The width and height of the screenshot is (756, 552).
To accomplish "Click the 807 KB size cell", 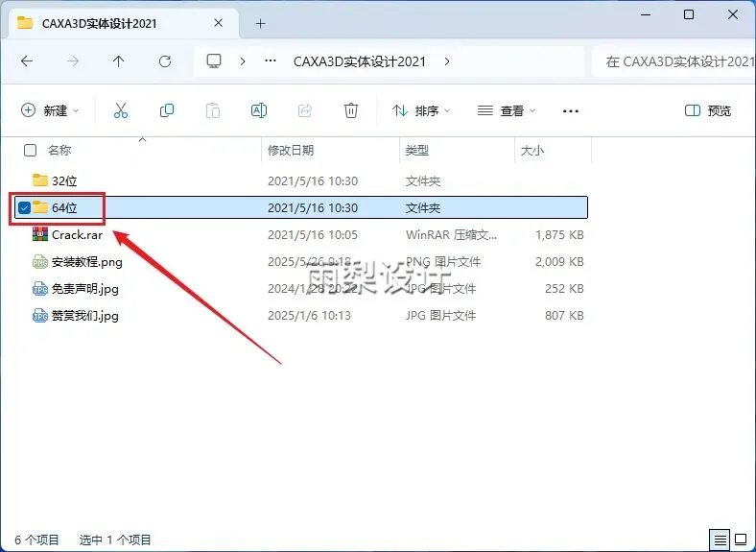I will tap(564, 316).
